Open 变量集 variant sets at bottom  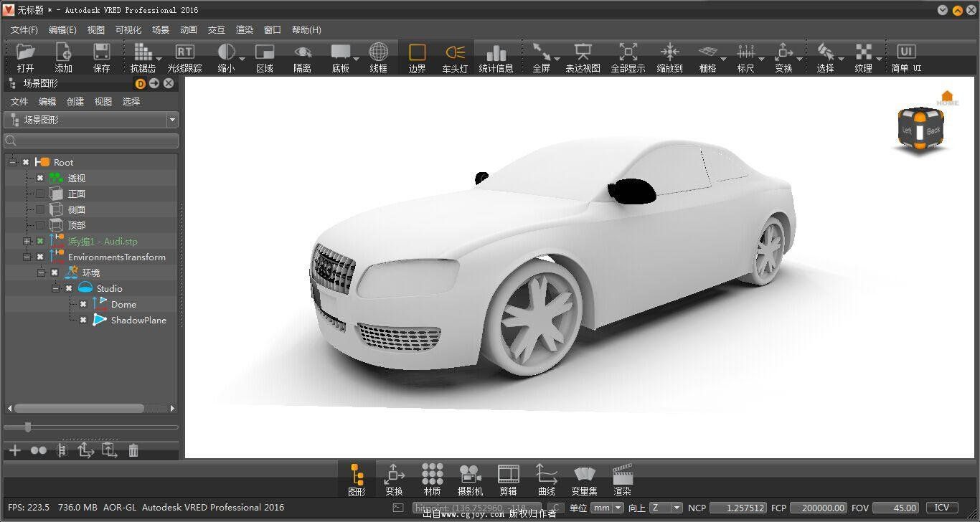coord(584,474)
